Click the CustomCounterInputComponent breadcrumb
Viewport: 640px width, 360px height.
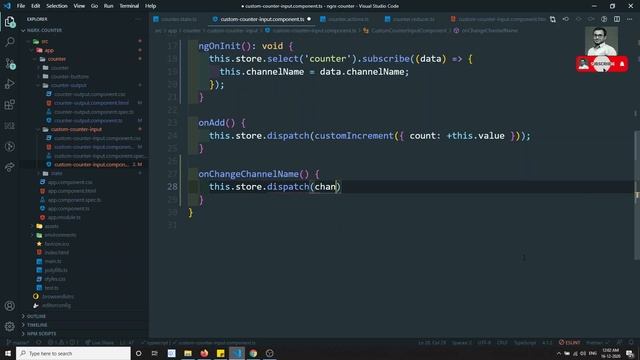409,31
